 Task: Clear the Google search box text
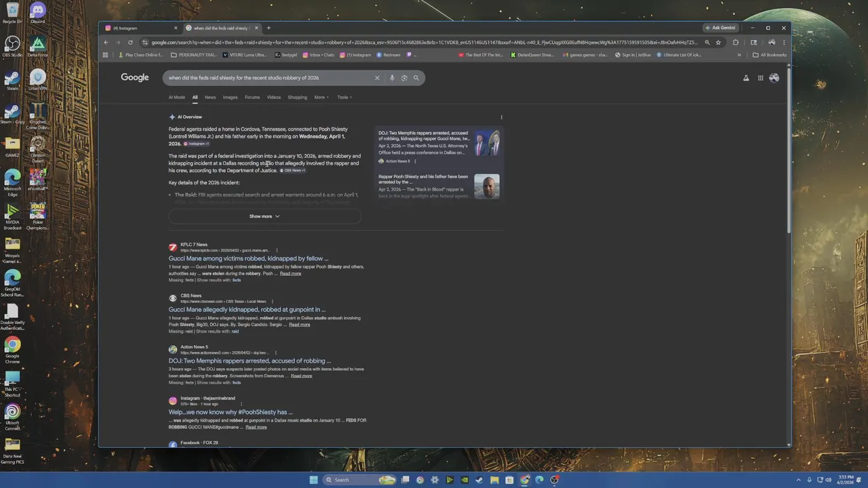(377, 78)
